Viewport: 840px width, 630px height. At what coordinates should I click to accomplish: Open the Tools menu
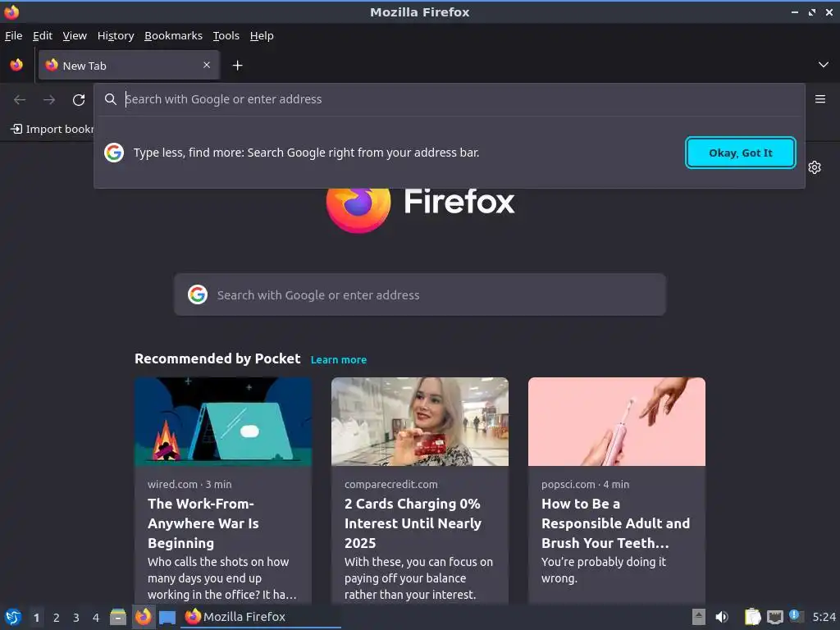click(226, 36)
